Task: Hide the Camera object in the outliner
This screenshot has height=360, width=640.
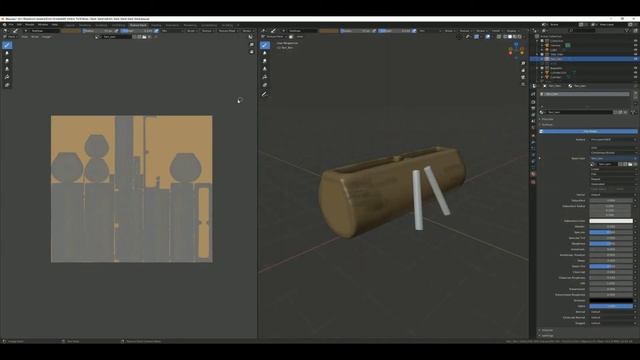Action: (636, 45)
